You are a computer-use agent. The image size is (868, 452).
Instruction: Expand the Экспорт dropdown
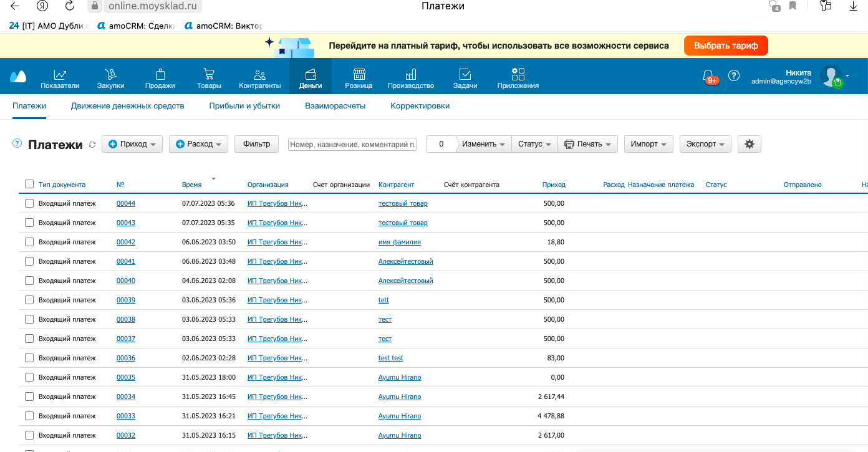tap(705, 144)
